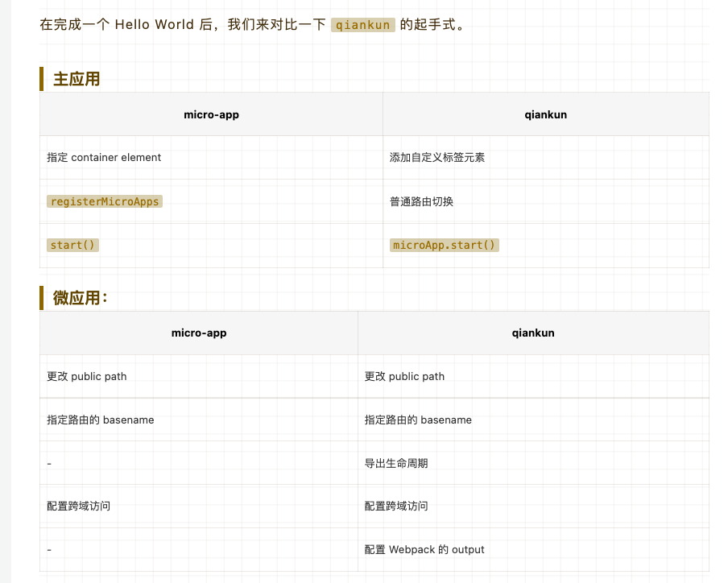Viewport: 728px width, 583px height.
Task: Click the heading '微应用:'
Action: [x=81, y=297]
